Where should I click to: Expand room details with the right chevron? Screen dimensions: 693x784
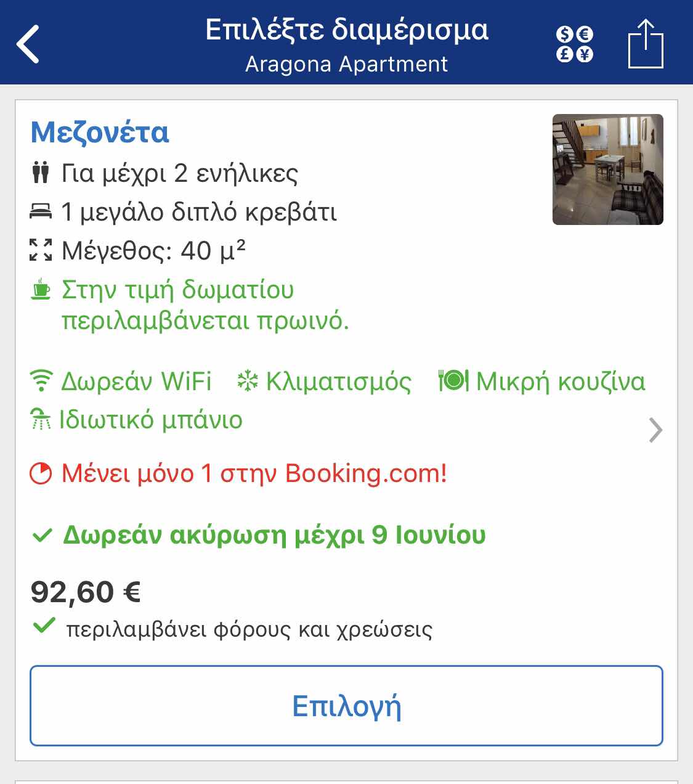point(655,430)
